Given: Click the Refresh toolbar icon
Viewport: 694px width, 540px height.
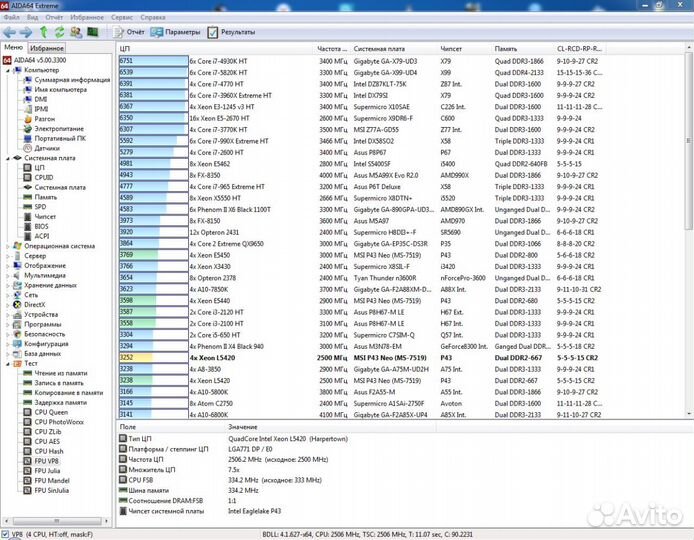Looking at the screenshot, I should coord(59,32).
